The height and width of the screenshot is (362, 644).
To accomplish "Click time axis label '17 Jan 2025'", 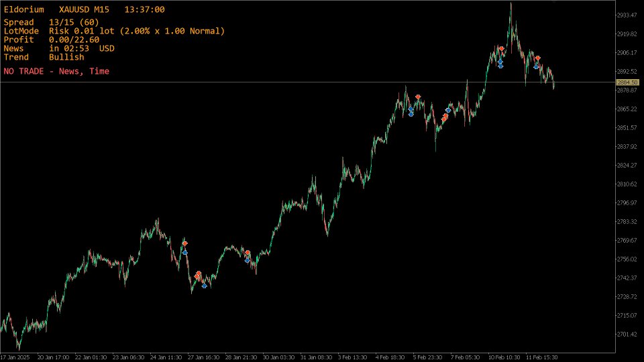I will pyautogui.click(x=15, y=357).
